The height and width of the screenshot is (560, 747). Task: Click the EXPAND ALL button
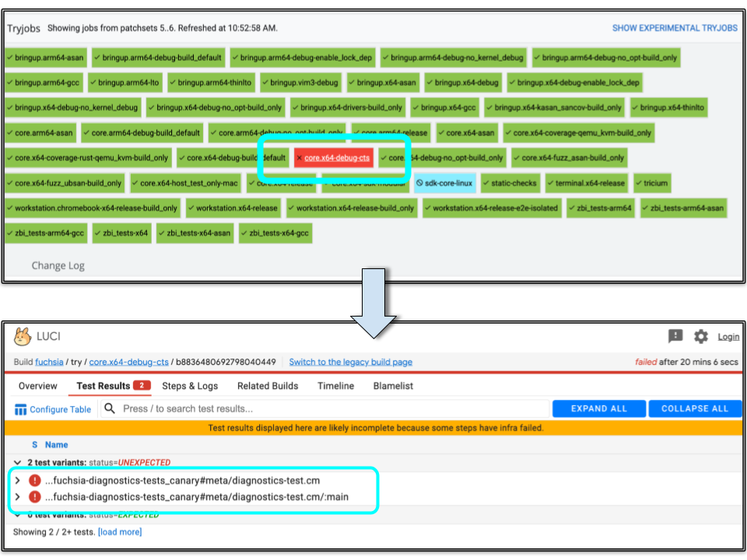[x=598, y=408]
